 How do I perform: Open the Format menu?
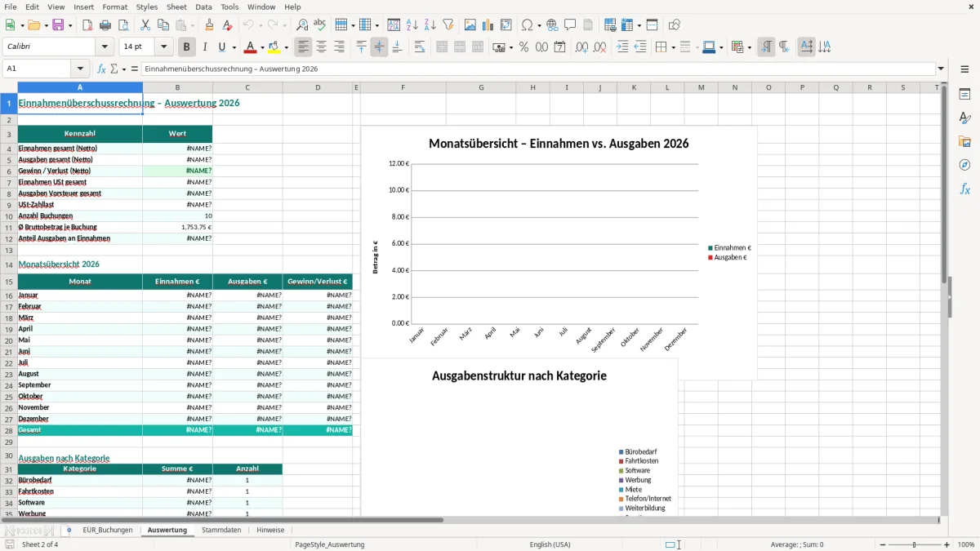114,7
